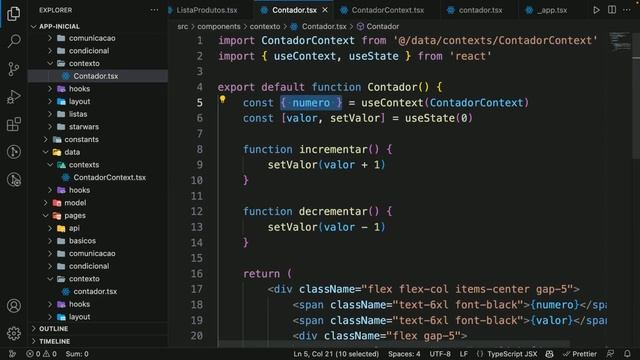
Task: Click line number 12 in the gutter
Action: 196,211
